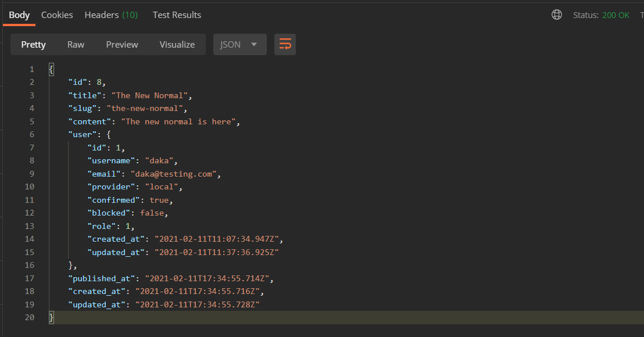Click the "confirmed" key
The height and width of the screenshot is (337, 644).
[113, 200]
